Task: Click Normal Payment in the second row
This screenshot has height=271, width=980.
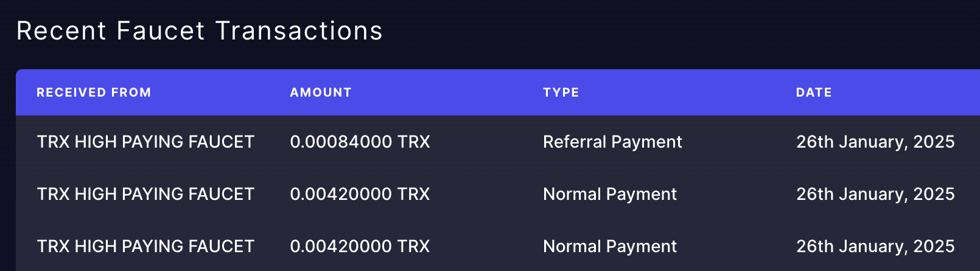Action: point(610,194)
